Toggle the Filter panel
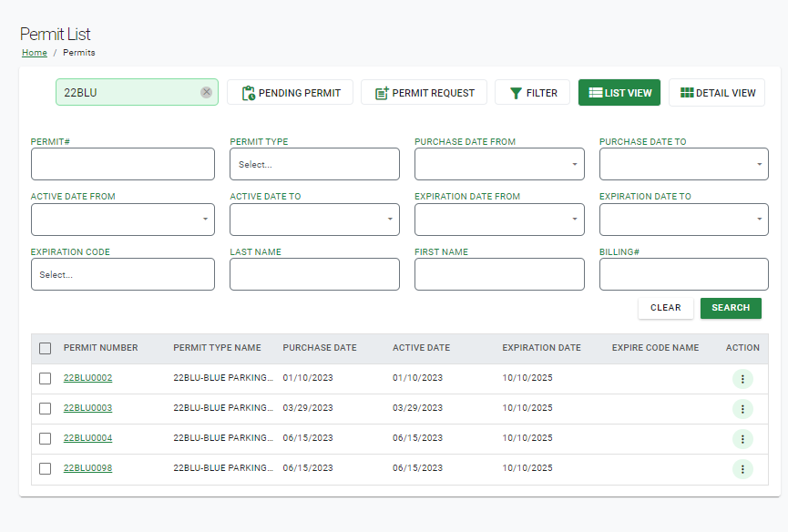This screenshot has height=532, width=788. coord(532,92)
